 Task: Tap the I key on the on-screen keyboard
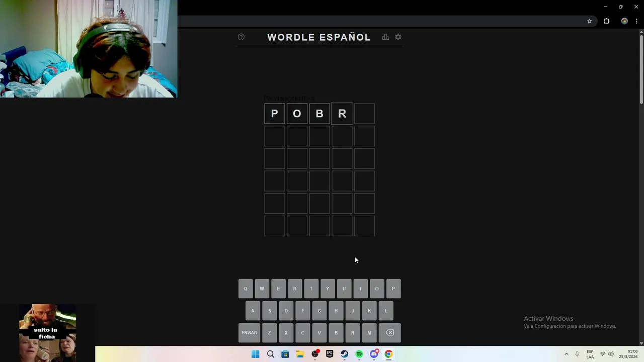360,289
